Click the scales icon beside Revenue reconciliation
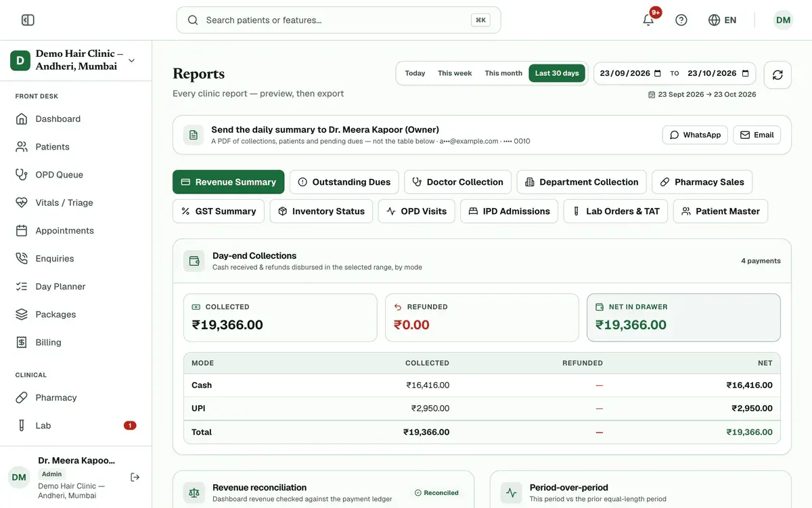812x508 pixels. click(194, 492)
